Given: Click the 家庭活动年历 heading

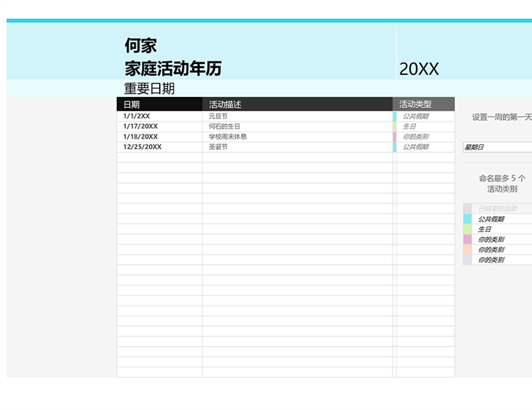Looking at the screenshot, I should (x=173, y=69).
